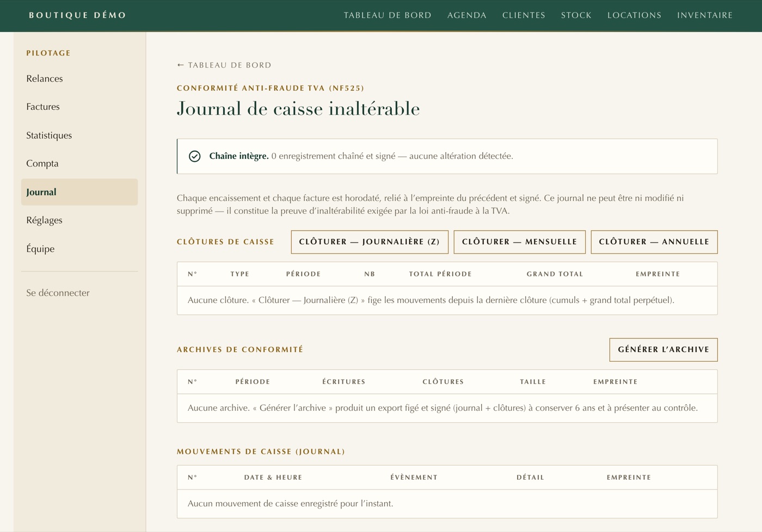The height and width of the screenshot is (532, 762).
Task: Open the Clientes section
Action: (x=524, y=15)
